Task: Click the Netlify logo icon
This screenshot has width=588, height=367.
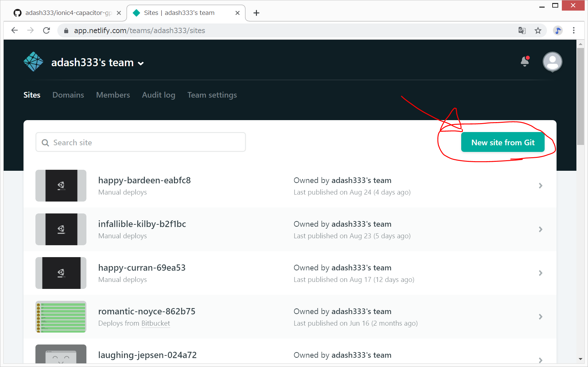Action: click(x=33, y=62)
